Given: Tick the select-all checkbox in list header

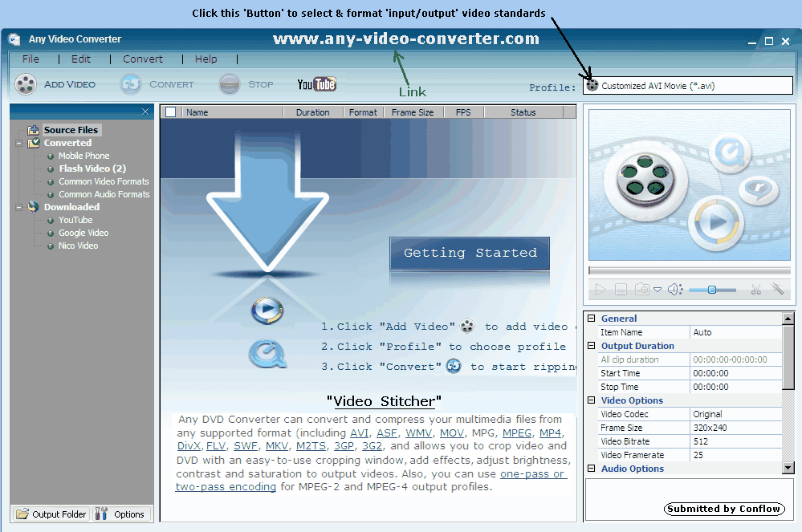Looking at the screenshot, I should click(171, 112).
